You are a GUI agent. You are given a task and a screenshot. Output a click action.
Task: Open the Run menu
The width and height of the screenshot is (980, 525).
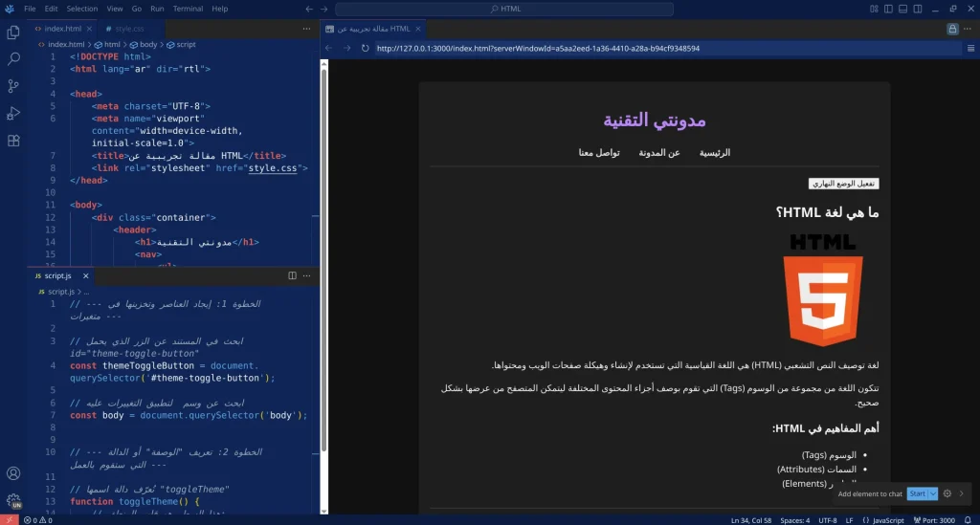coord(157,9)
